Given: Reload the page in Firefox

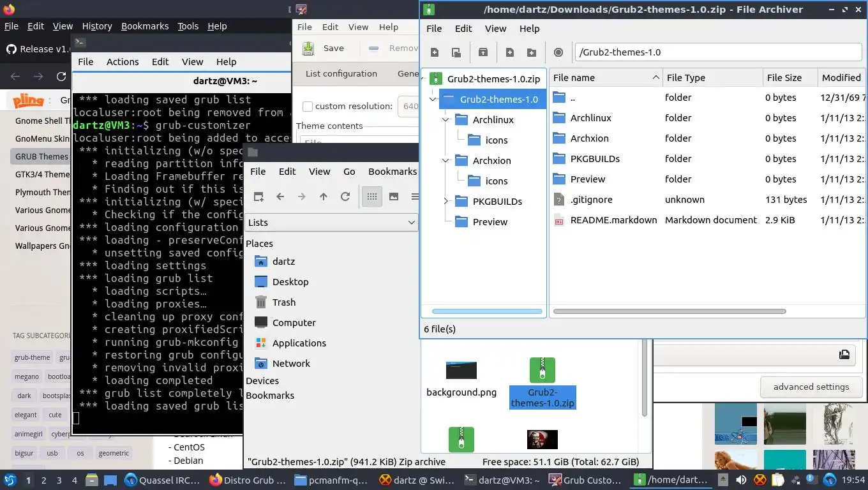Looking at the screenshot, I should tap(61, 77).
